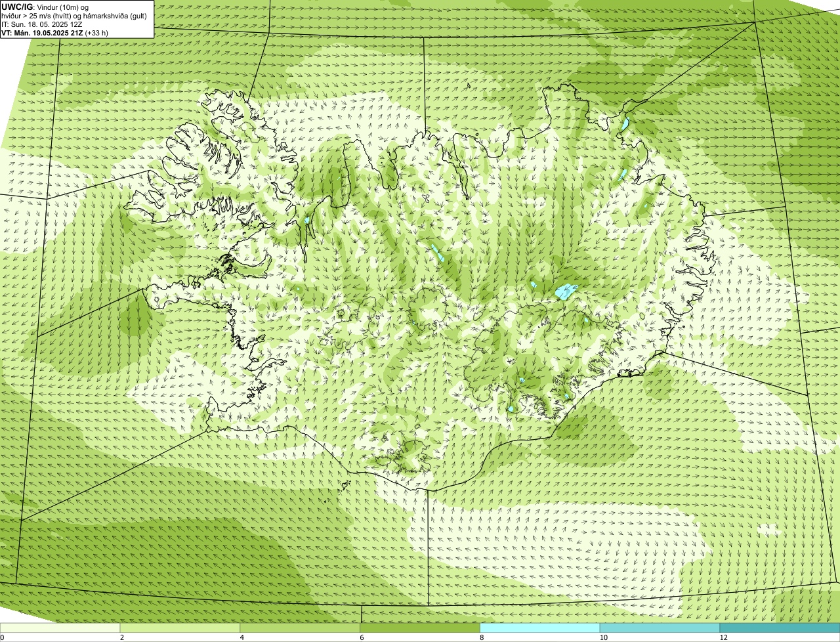Click the 'UWC/IG: Vindur (10m) og' title line
The image size is (840, 642).
(x=45, y=7)
